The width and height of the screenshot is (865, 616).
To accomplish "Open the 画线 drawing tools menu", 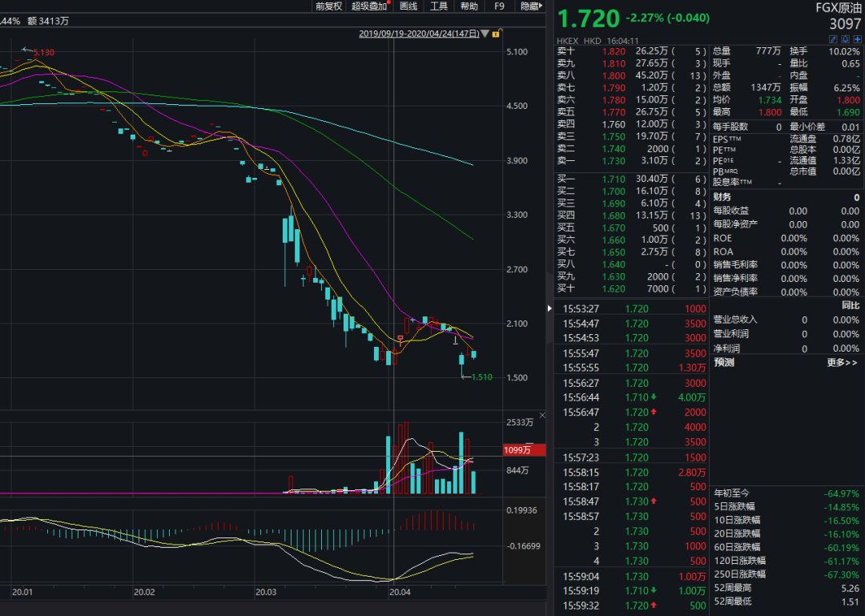I will pyautogui.click(x=408, y=6).
